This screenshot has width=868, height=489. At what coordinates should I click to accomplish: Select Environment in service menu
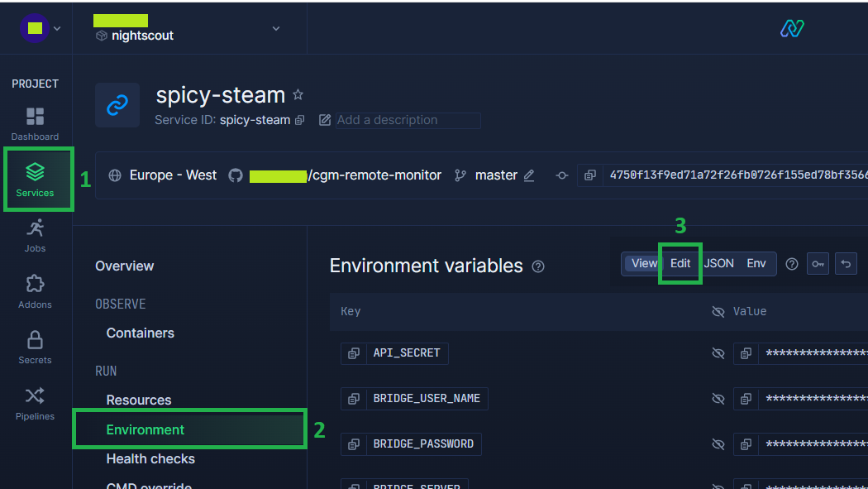point(189,429)
